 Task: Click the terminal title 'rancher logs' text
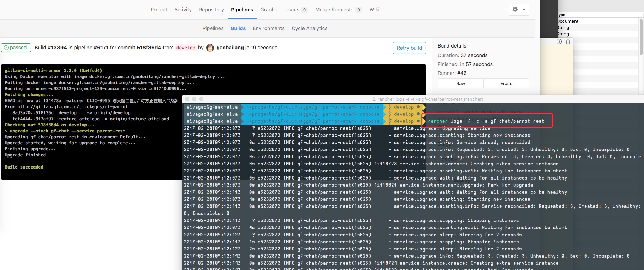click(x=428, y=99)
